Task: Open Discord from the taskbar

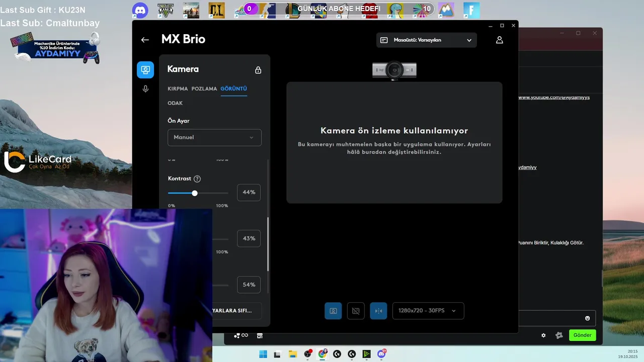Action: point(382,354)
